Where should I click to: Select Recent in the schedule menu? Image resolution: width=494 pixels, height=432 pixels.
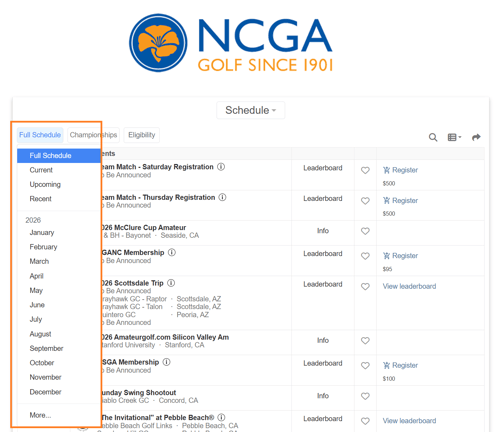(40, 199)
